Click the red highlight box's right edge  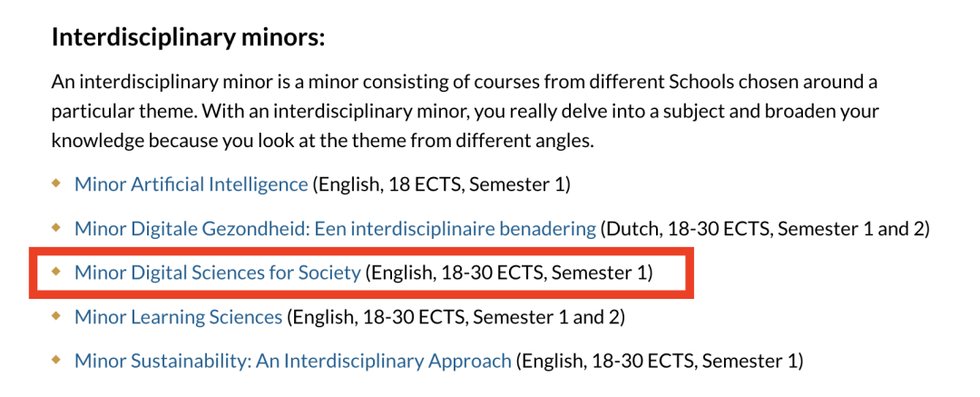691,273
